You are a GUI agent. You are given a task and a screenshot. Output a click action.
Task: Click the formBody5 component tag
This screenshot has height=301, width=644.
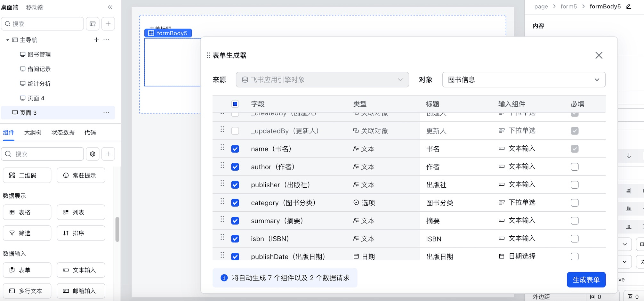coord(168,33)
